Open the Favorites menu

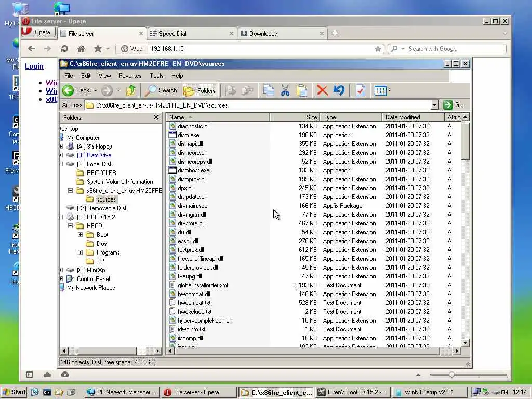click(x=130, y=76)
